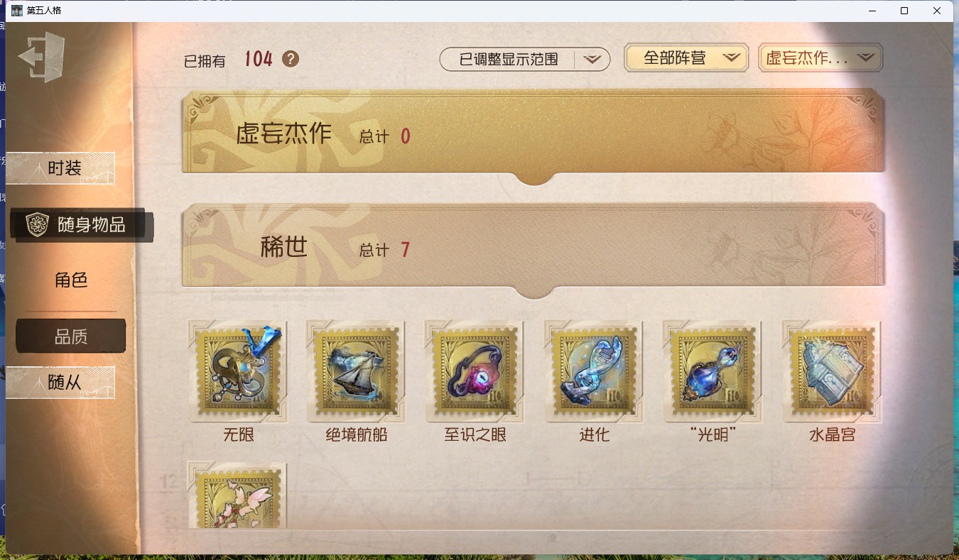Expand the 已调整显示范围 dropdown

click(x=525, y=60)
